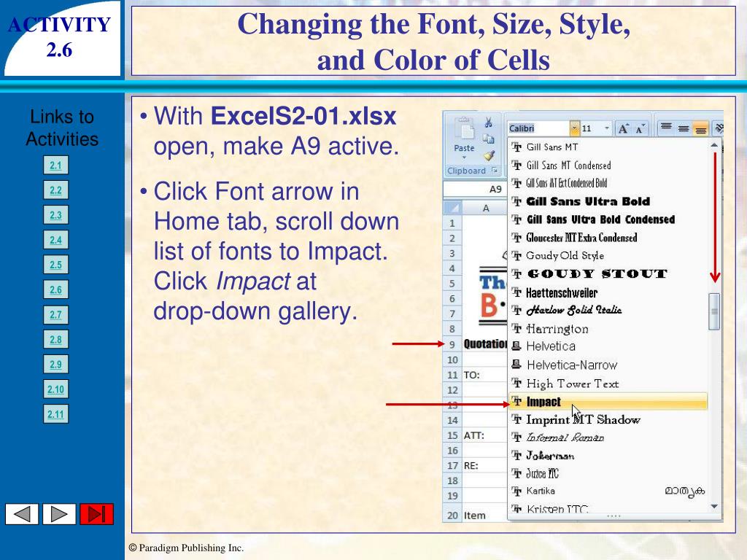Screen dimensions: 747x560
Task: Select Impact font in the list
Action: [608, 402]
